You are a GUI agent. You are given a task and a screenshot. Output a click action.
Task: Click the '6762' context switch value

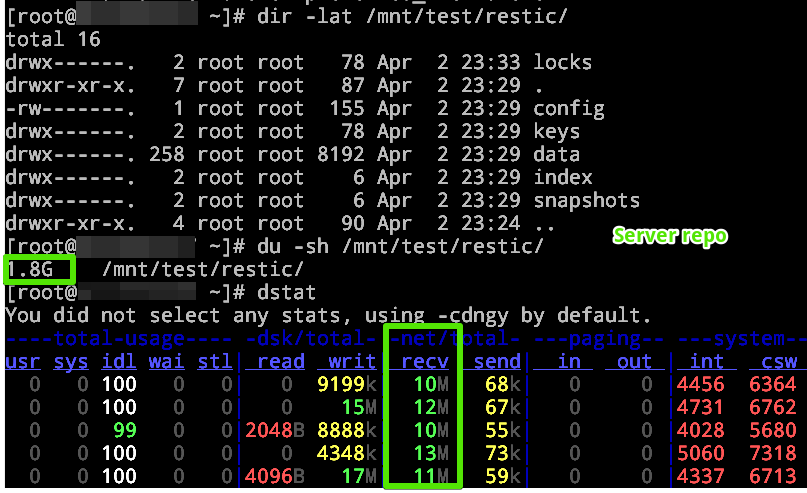(x=773, y=408)
